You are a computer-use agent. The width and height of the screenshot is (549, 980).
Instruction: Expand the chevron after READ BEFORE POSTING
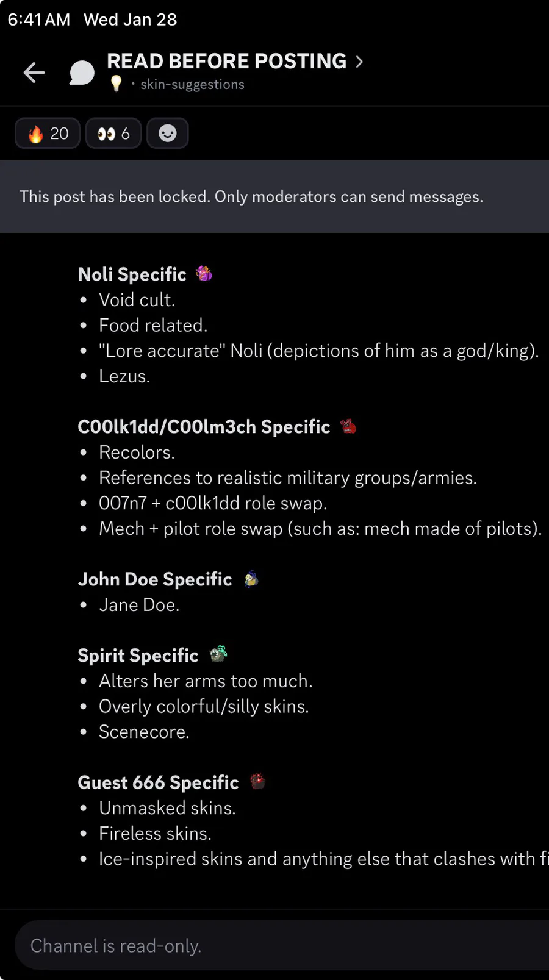(x=359, y=61)
